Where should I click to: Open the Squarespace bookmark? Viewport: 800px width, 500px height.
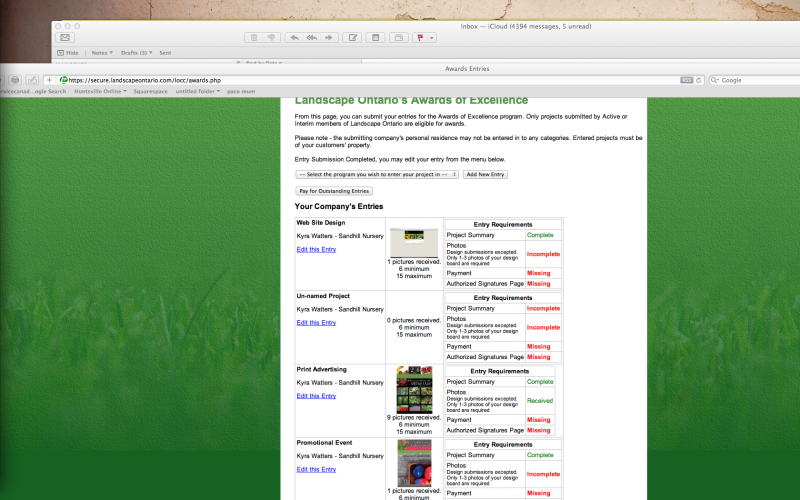(151, 91)
